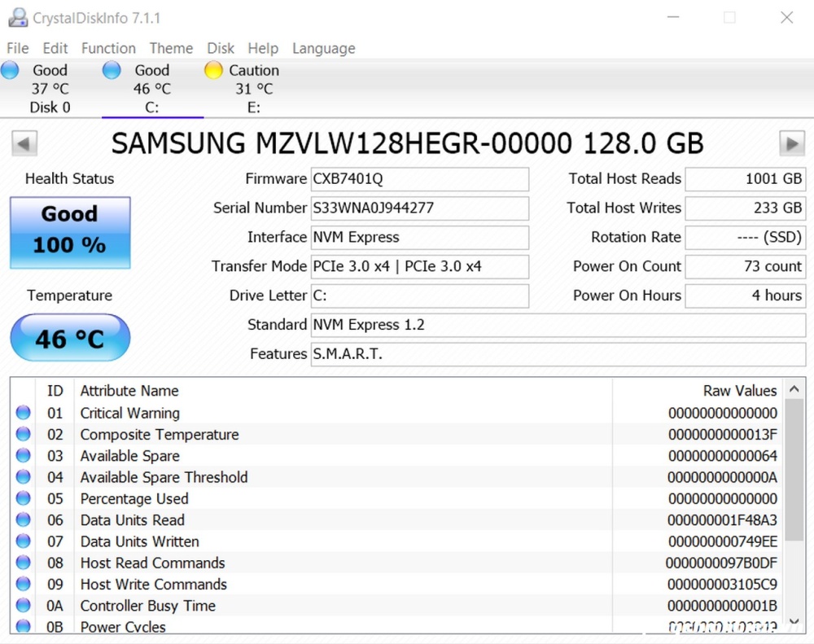Screen dimensions: 814x644
Task: Select Disk 0 with Good status
Action: (50, 89)
